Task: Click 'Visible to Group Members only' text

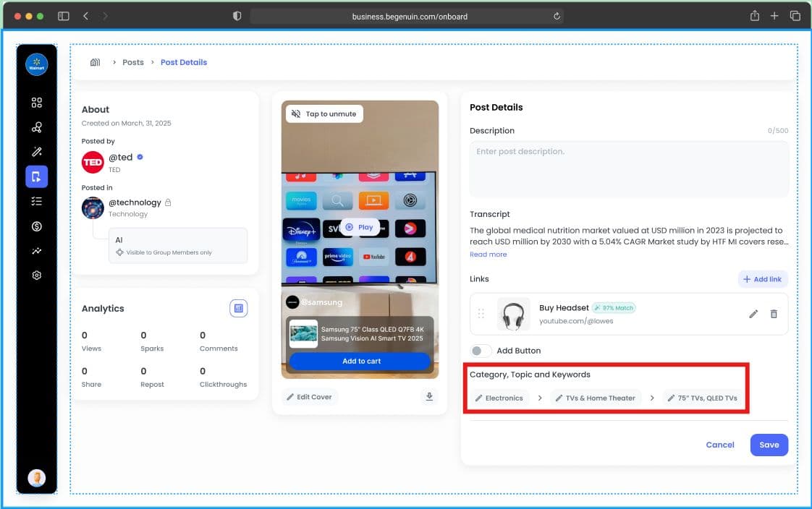Action: pos(169,252)
